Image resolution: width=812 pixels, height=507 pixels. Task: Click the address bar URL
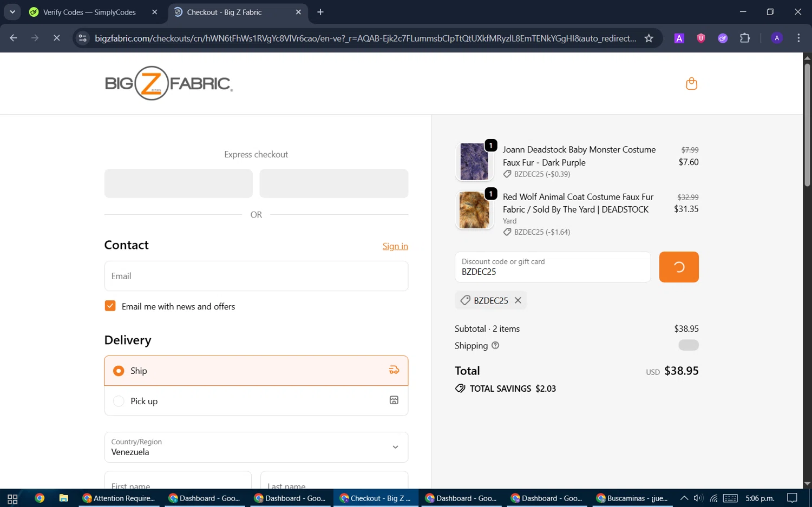pos(365,38)
